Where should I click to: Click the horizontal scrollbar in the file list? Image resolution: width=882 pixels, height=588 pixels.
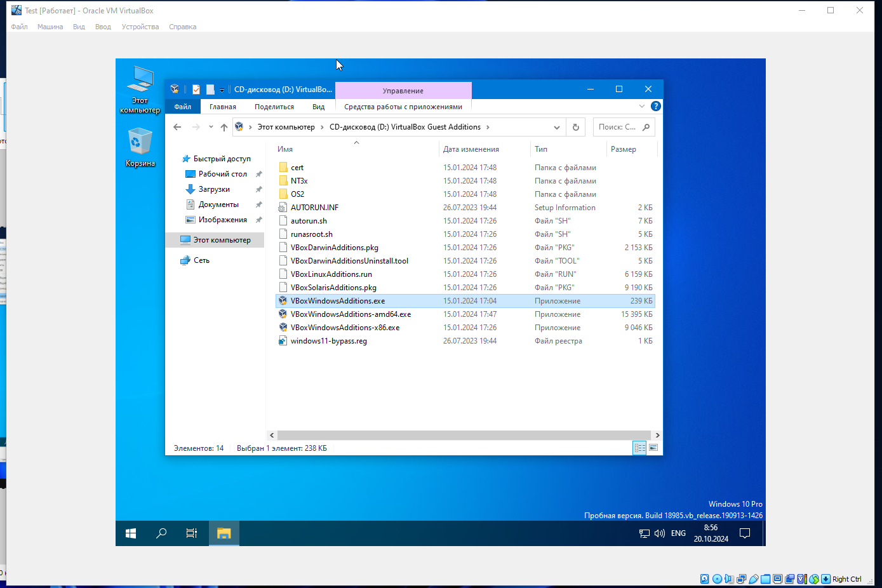(x=464, y=435)
